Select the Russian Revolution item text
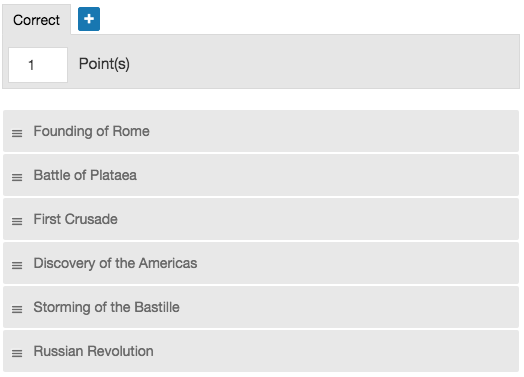Viewport: 524px width, 377px height. click(x=93, y=351)
